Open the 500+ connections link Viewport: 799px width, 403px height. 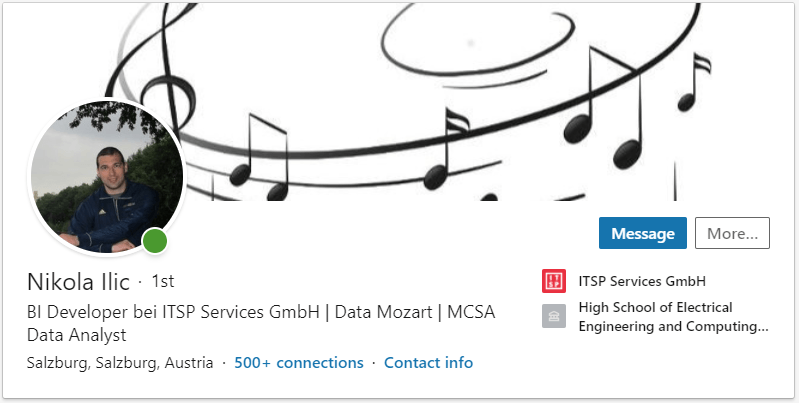pyautogui.click(x=299, y=362)
